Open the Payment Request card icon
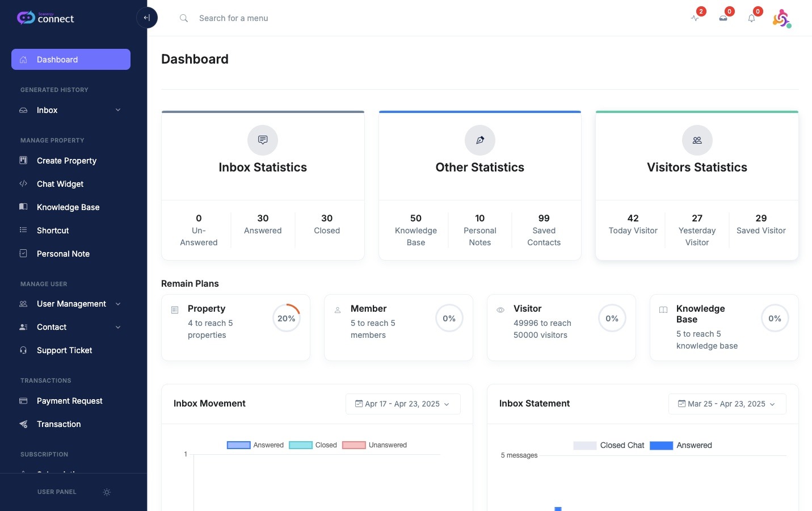 click(23, 401)
